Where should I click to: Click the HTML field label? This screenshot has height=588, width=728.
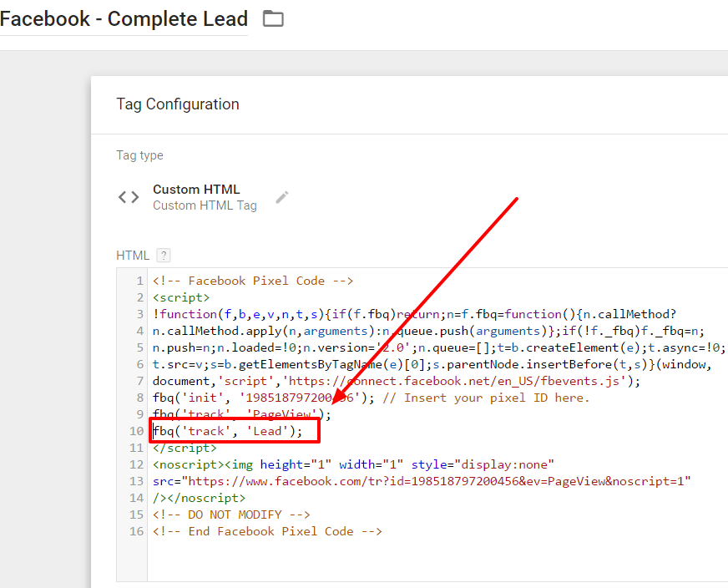click(x=133, y=256)
